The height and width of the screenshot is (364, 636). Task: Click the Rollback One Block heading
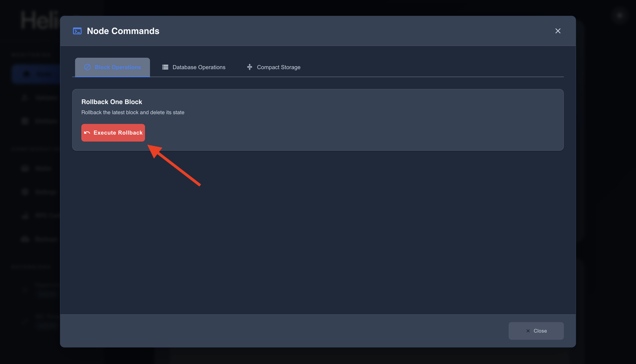112,102
